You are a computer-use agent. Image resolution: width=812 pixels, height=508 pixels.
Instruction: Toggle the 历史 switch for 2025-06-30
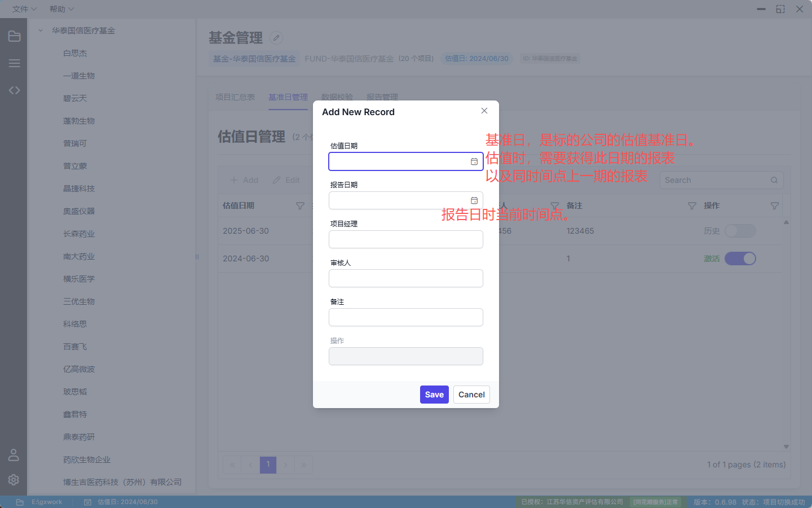(x=740, y=231)
